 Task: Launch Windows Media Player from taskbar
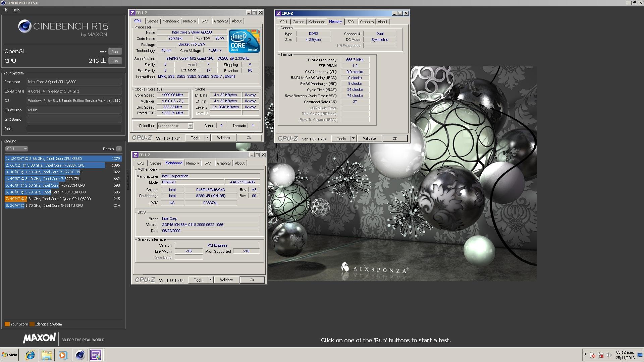pos(63,355)
